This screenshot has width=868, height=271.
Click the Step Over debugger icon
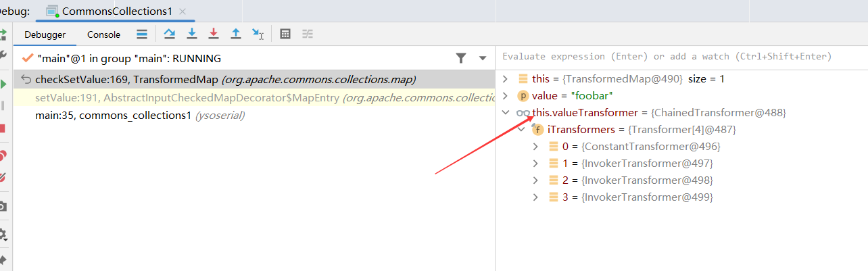point(170,34)
